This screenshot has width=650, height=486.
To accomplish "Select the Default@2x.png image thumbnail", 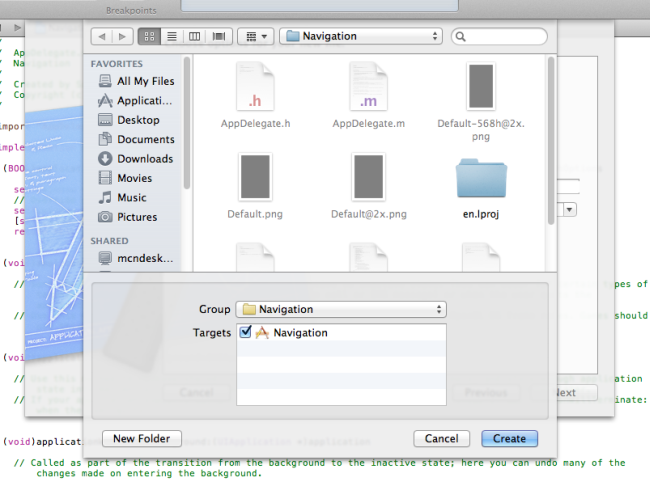I will coord(369,177).
